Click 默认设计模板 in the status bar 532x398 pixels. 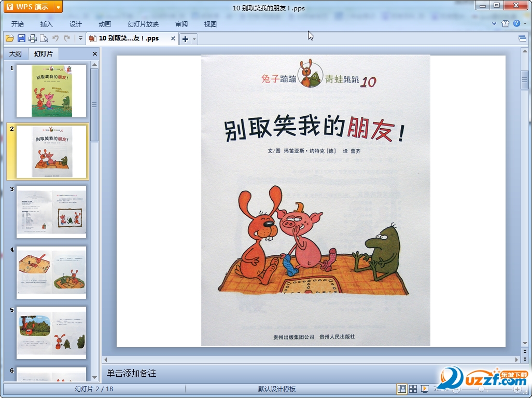277,389
